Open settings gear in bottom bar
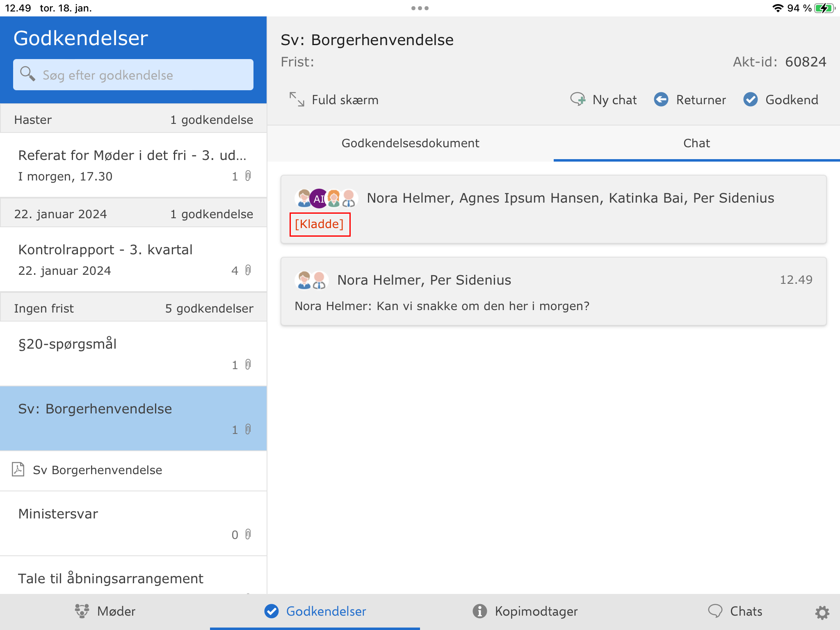Screen dimensions: 840x630 (822, 612)
